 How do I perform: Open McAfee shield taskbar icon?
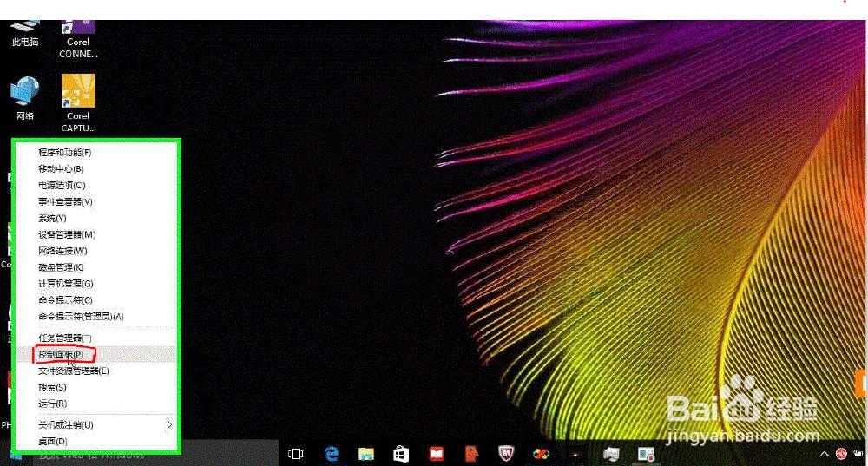coord(506,454)
